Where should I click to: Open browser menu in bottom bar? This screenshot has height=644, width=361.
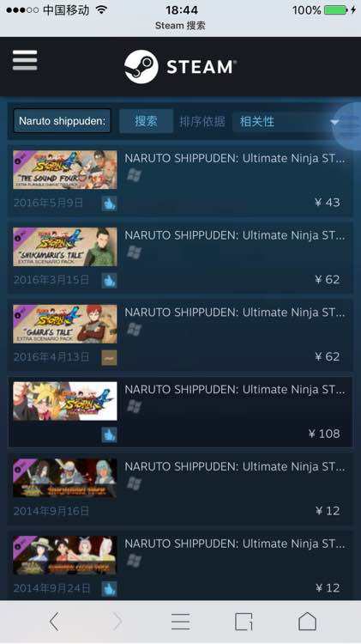point(180,622)
